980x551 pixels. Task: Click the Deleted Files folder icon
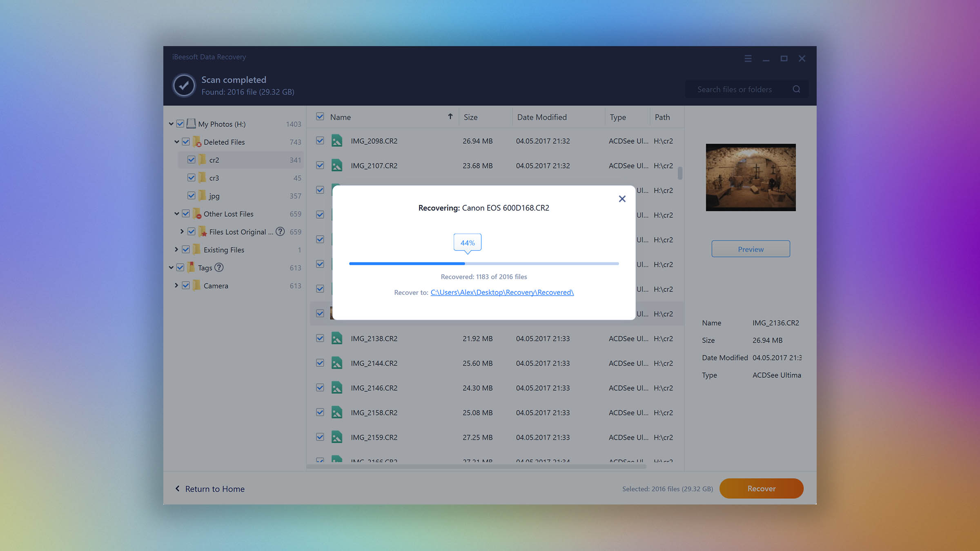pyautogui.click(x=197, y=142)
